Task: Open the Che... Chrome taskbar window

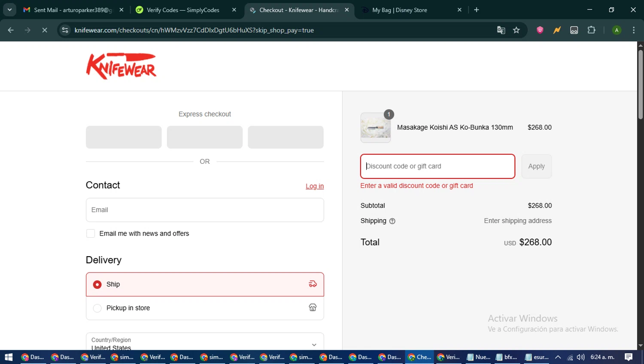Action: pos(419,357)
